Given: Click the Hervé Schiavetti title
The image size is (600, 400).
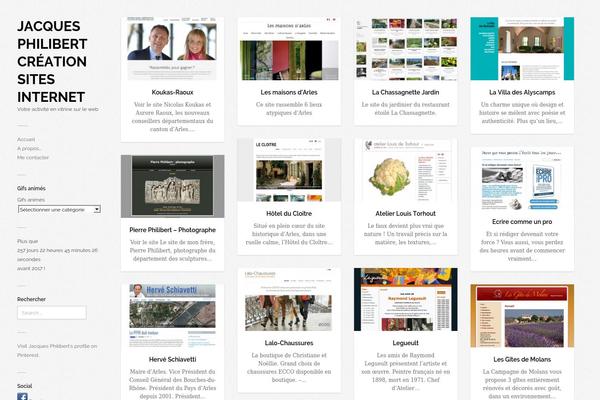Looking at the screenshot, I should pos(172,359).
